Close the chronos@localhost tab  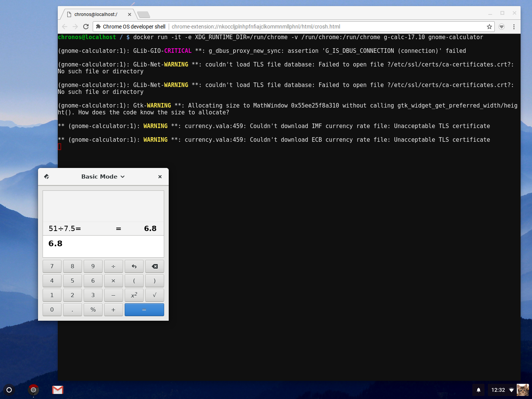(130, 14)
